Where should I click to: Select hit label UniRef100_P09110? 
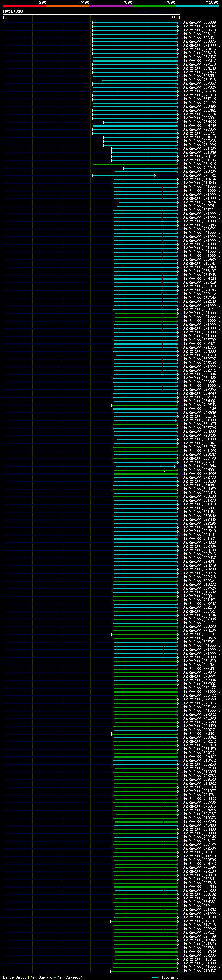(x=199, y=294)
